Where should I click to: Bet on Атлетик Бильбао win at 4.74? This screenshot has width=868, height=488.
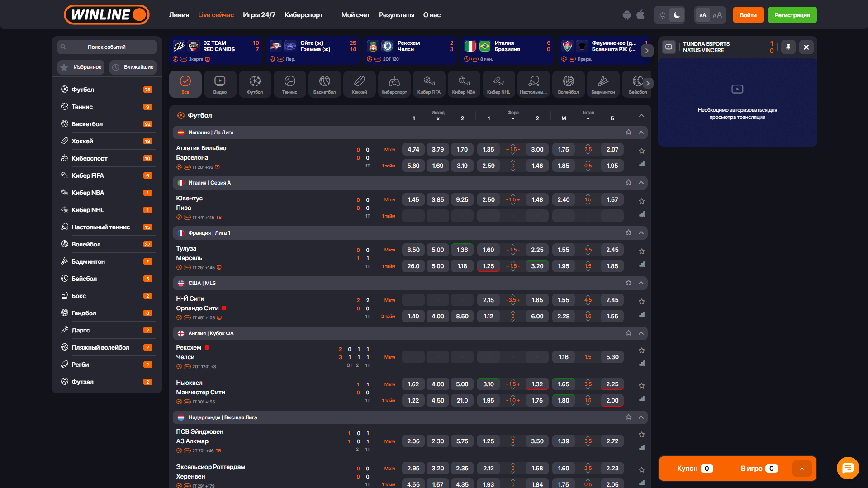(413, 149)
